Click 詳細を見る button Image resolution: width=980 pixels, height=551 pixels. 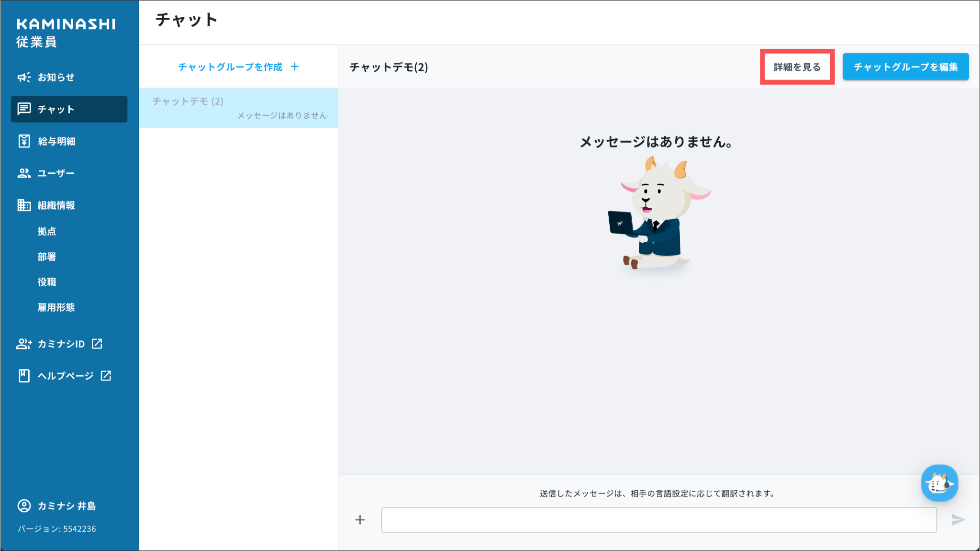(x=797, y=67)
